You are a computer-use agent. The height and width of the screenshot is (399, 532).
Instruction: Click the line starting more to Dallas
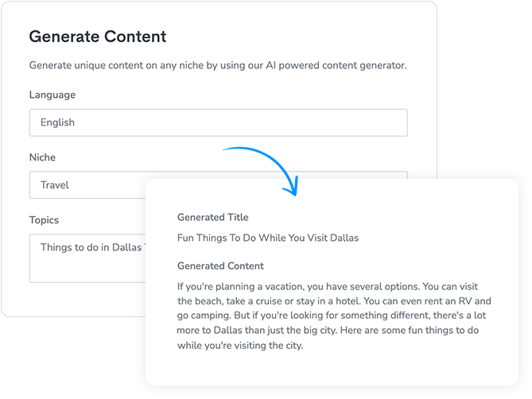[328, 330]
